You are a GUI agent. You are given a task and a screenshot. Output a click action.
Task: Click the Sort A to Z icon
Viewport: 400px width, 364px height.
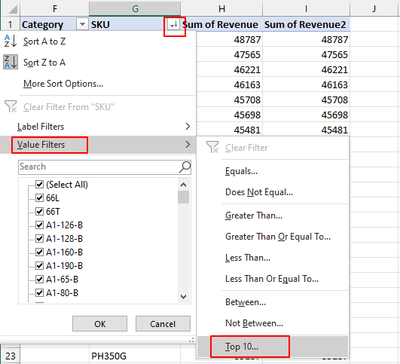click(x=10, y=41)
